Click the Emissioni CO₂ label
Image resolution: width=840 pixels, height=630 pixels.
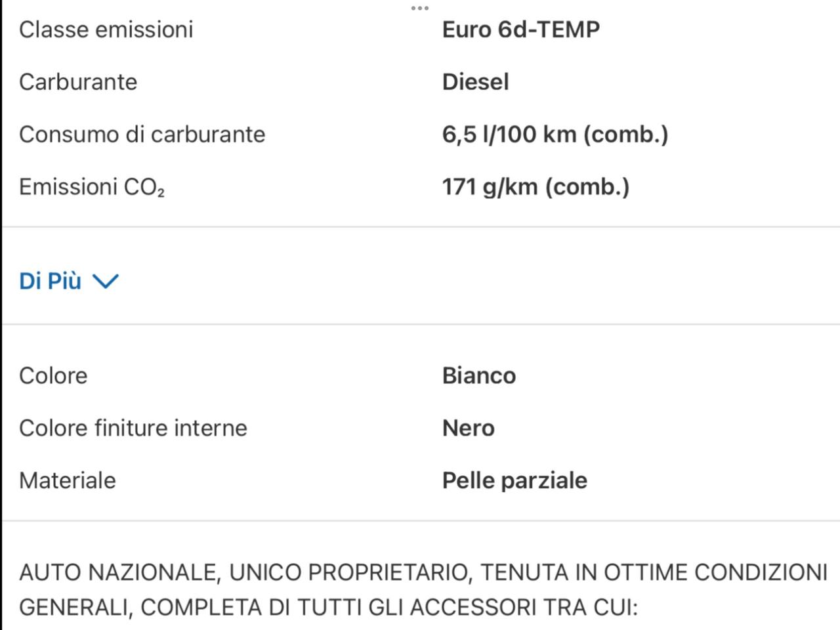click(92, 187)
